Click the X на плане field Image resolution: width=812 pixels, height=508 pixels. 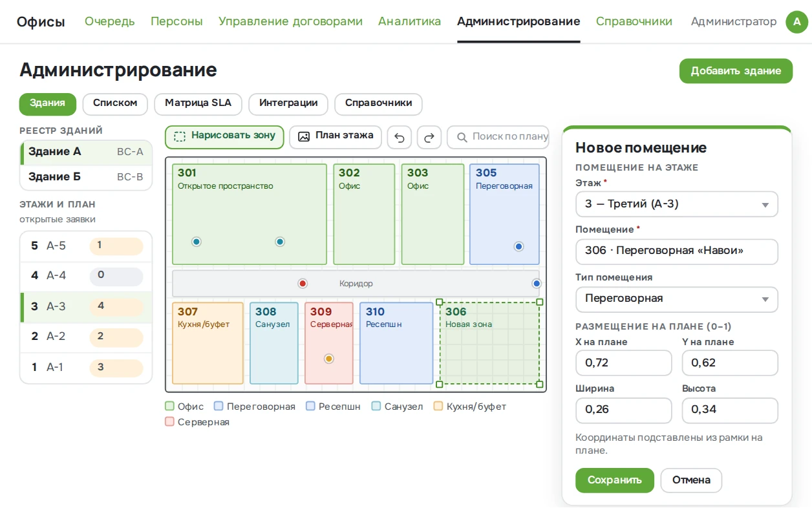(624, 363)
